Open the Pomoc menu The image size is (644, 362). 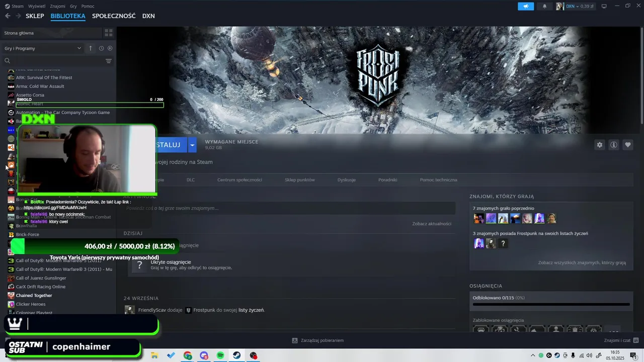point(88,6)
